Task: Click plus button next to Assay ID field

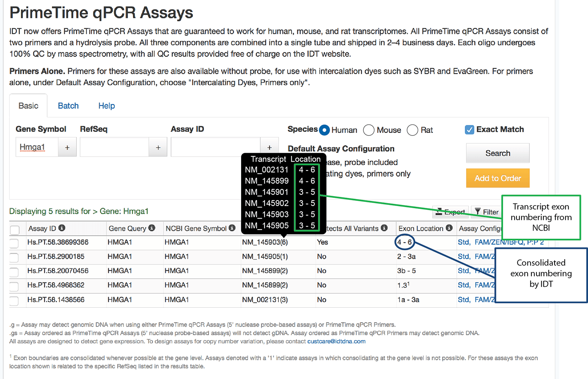Action: pos(269,147)
